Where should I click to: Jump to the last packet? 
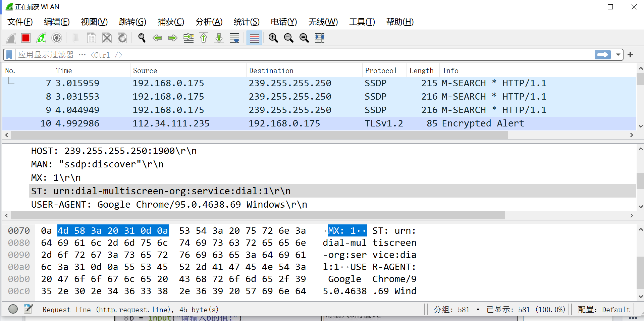[x=219, y=38]
